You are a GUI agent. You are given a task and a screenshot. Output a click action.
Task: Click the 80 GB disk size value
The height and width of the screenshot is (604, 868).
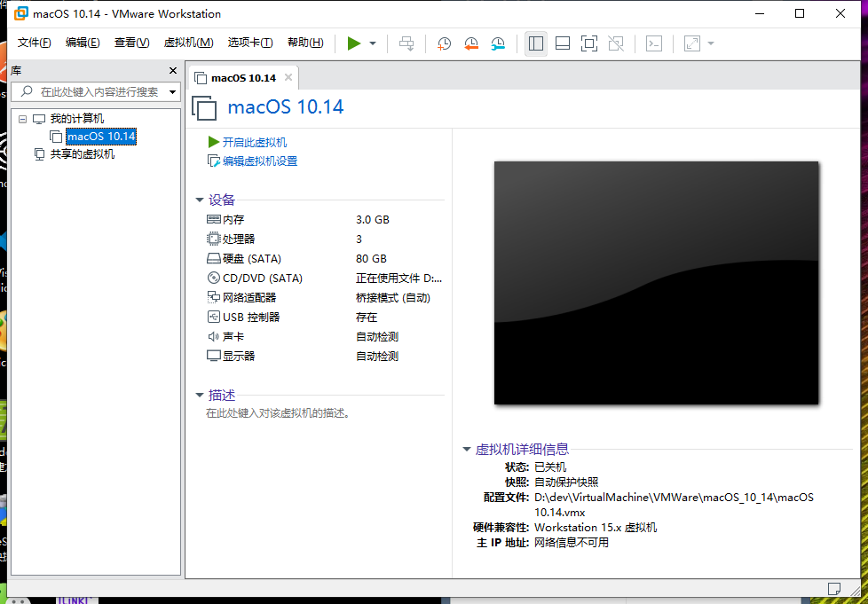coord(372,258)
